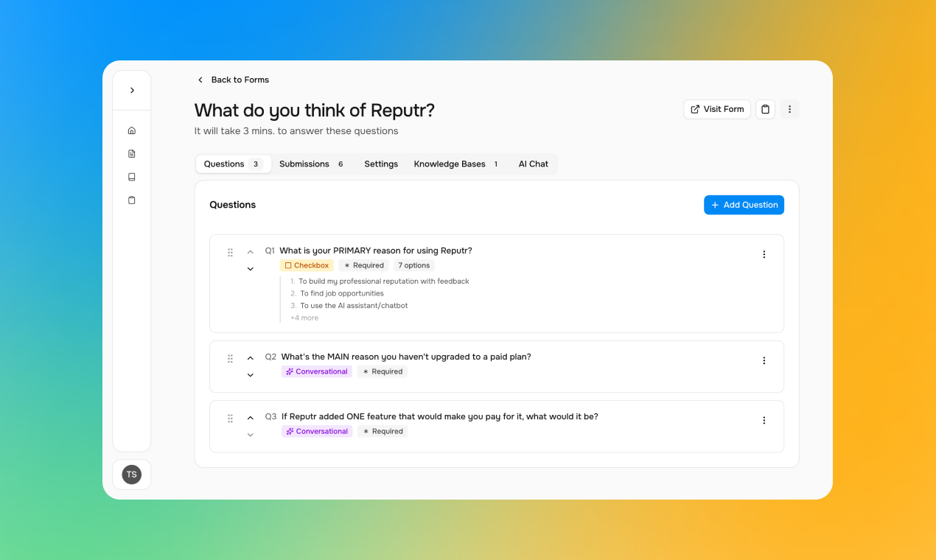Screen dimensions: 936x560
Task: Click the Add Question button
Action: (x=744, y=205)
